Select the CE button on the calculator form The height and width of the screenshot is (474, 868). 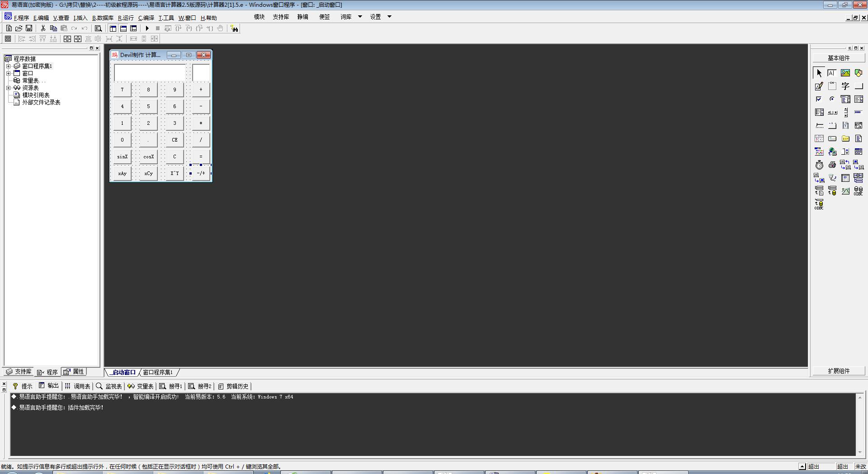175,140
